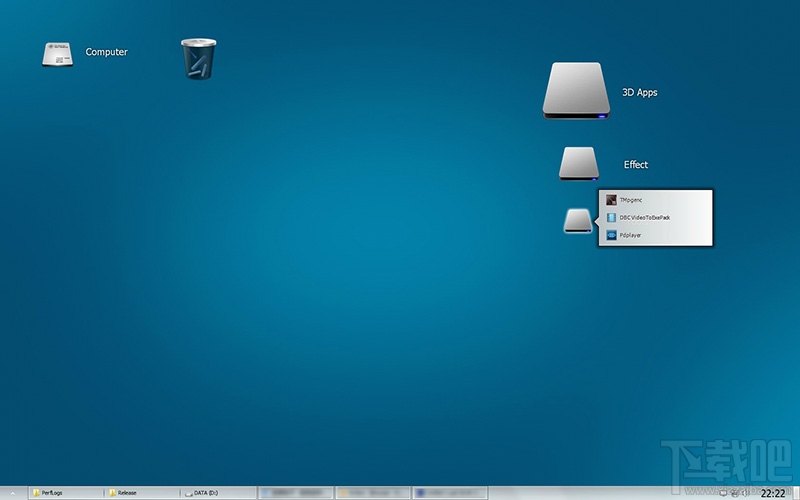Click the Effect text label

pyautogui.click(x=636, y=165)
